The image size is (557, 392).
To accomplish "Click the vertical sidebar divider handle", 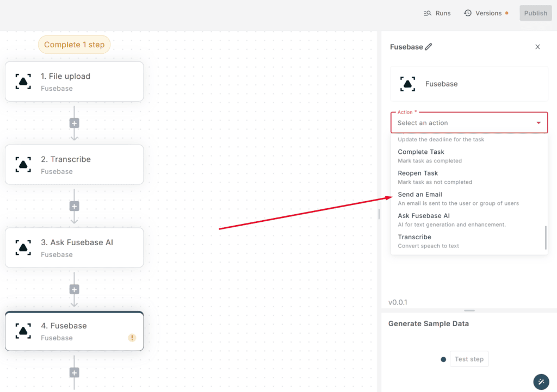I will pos(379,214).
